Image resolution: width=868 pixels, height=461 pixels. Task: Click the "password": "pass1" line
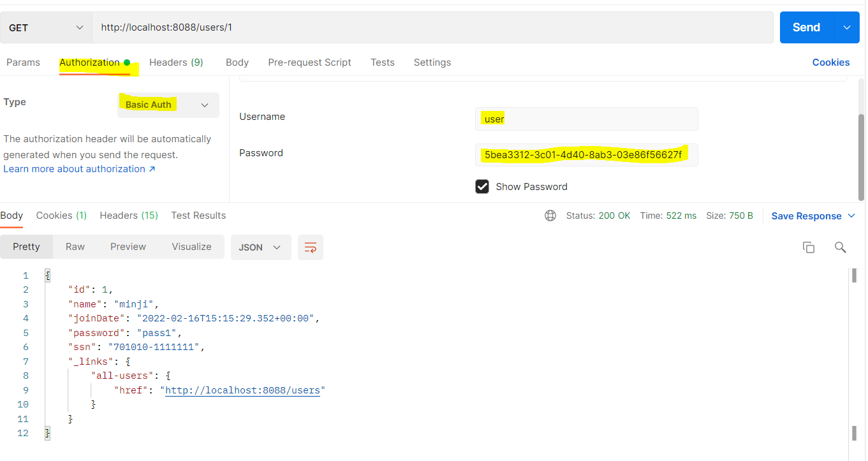tap(126, 333)
